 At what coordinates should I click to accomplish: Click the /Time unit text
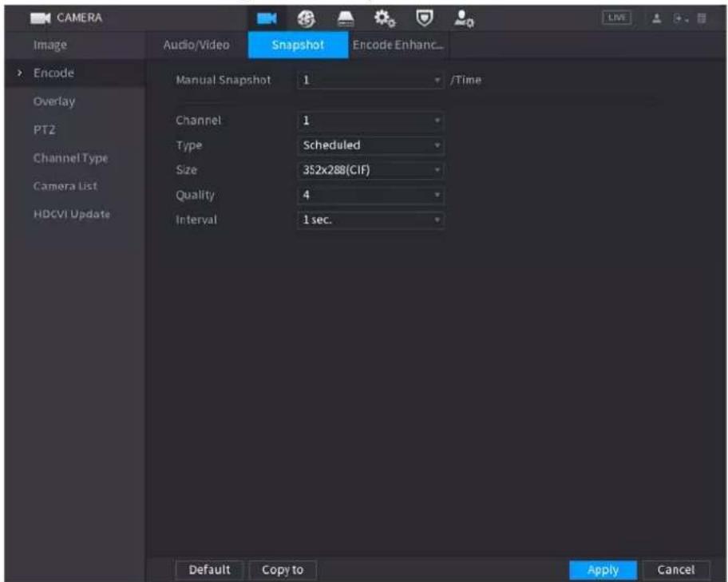(x=465, y=80)
